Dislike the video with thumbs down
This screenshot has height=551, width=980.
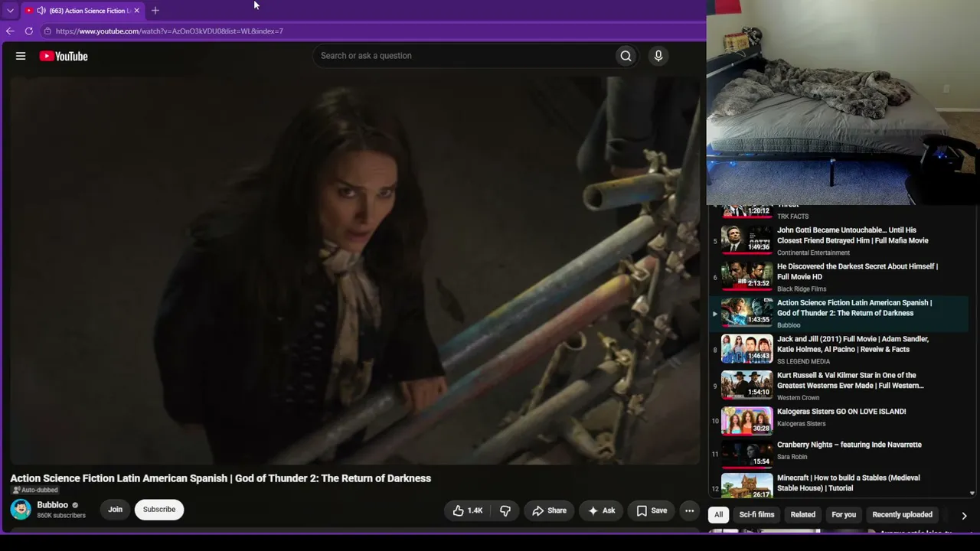(x=505, y=510)
